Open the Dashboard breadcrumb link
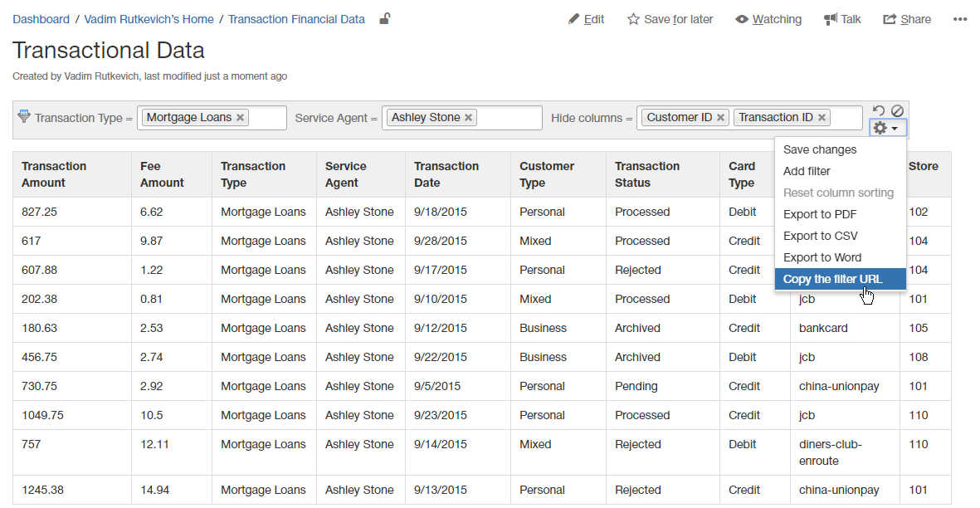 (41, 19)
